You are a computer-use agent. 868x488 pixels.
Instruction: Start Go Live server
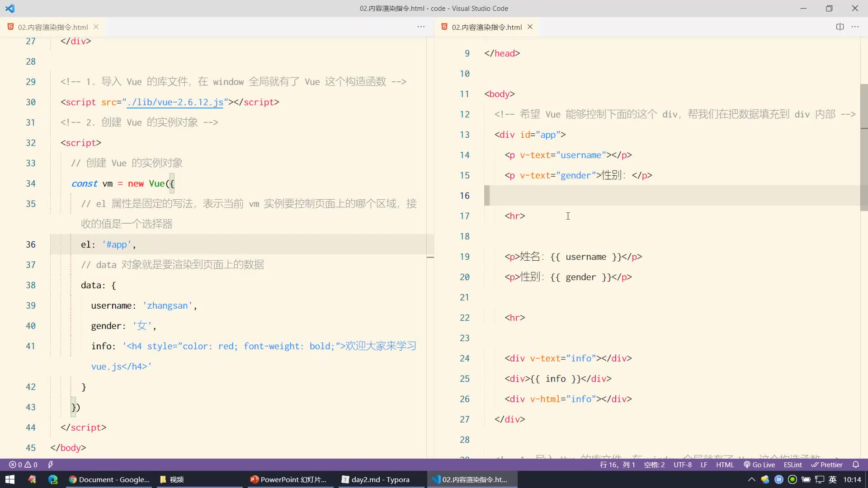pos(759,465)
